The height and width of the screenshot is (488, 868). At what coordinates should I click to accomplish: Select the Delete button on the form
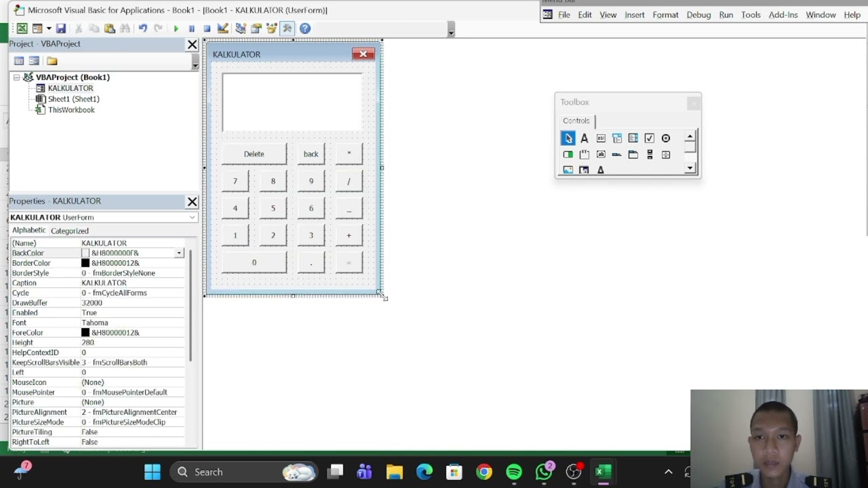(x=254, y=154)
